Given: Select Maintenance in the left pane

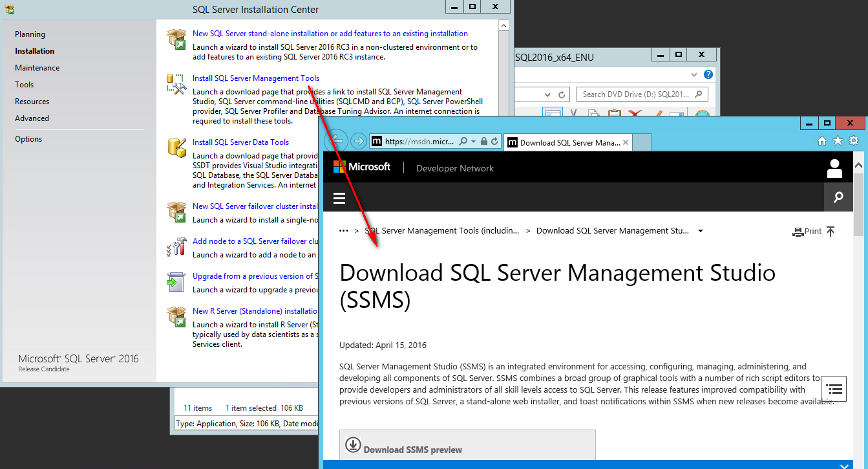Looking at the screenshot, I should pyautogui.click(x=37, y=68).
